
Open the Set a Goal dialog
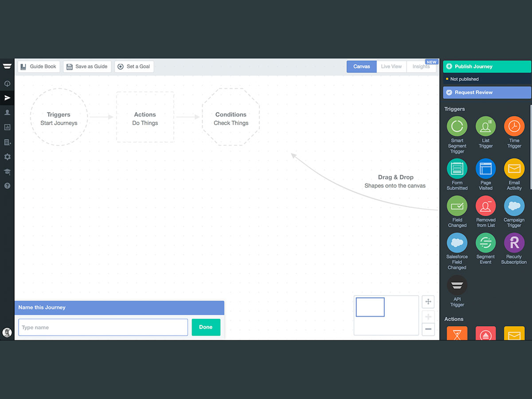coord(134,66)
